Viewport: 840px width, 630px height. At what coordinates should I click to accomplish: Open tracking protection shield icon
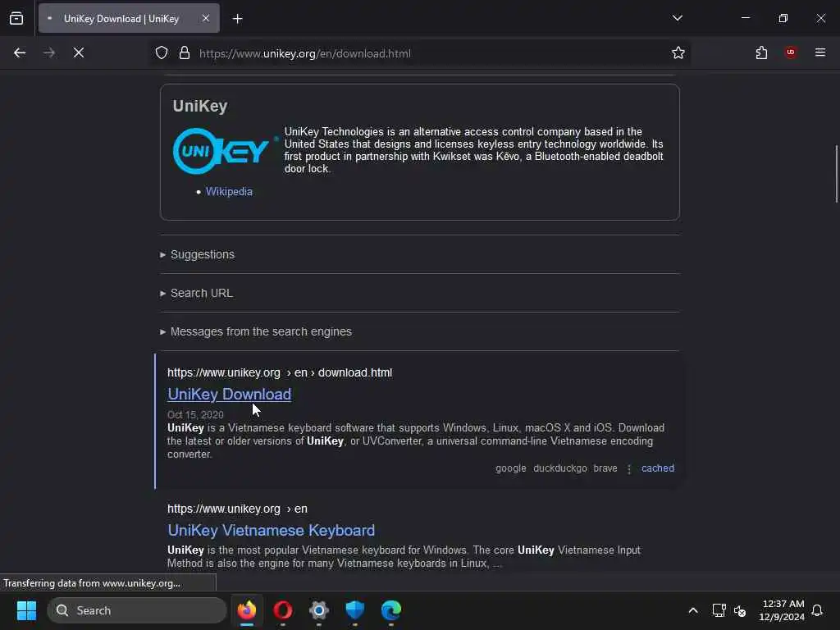pos(162,52)
